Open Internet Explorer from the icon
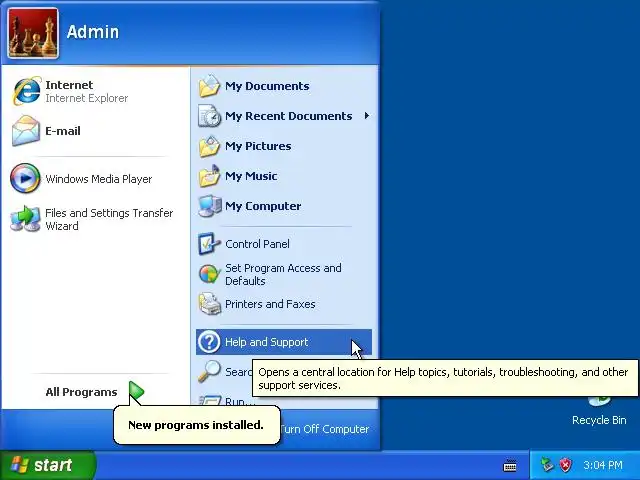The height and width of the screenshot is (480, 640). pos(27,91)
